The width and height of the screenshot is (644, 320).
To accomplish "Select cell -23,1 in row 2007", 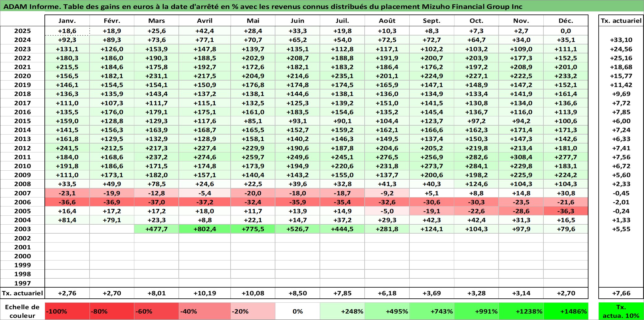I will [67, 193].
